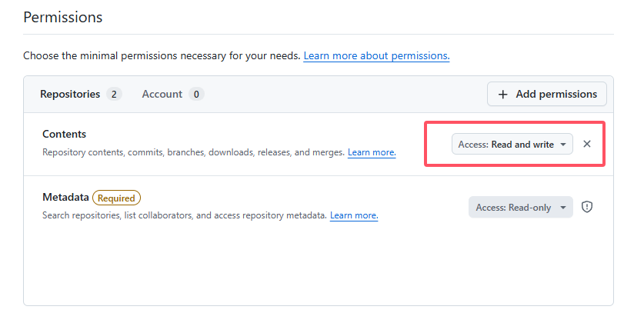Follow the Learn more link under Contents

[372, 153]
